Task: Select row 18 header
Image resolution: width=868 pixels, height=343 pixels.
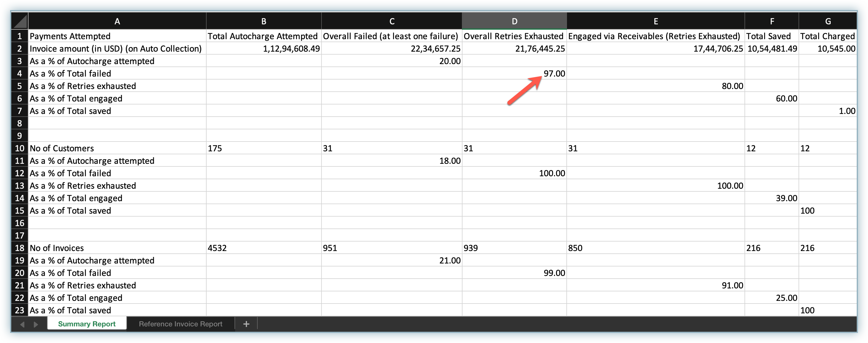Action: point(20,248)
